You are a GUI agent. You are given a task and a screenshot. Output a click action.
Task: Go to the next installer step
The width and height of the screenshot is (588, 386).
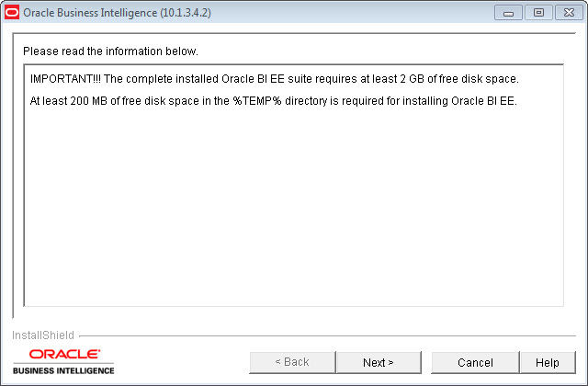(x=379, y=362)
